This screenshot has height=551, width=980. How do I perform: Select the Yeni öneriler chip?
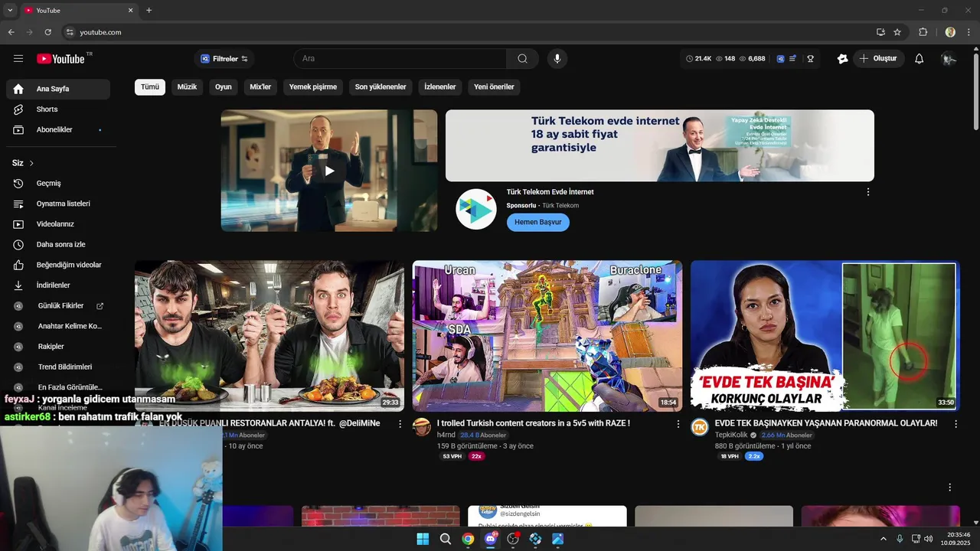click(494, 87)
